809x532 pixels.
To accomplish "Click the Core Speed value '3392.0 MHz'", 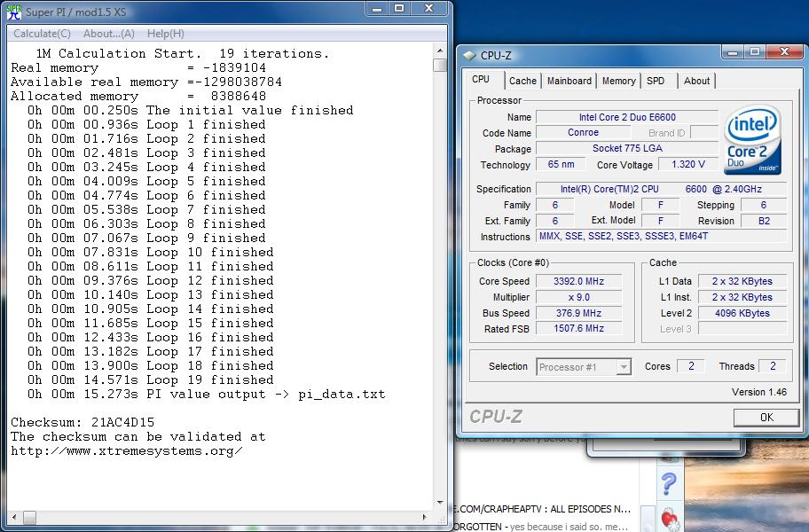I will click(578, 281).
